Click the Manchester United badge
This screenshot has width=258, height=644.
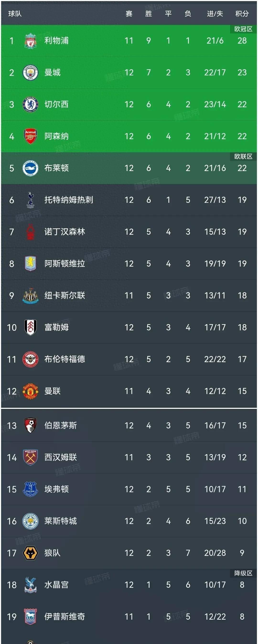click(x=30, y=391)
